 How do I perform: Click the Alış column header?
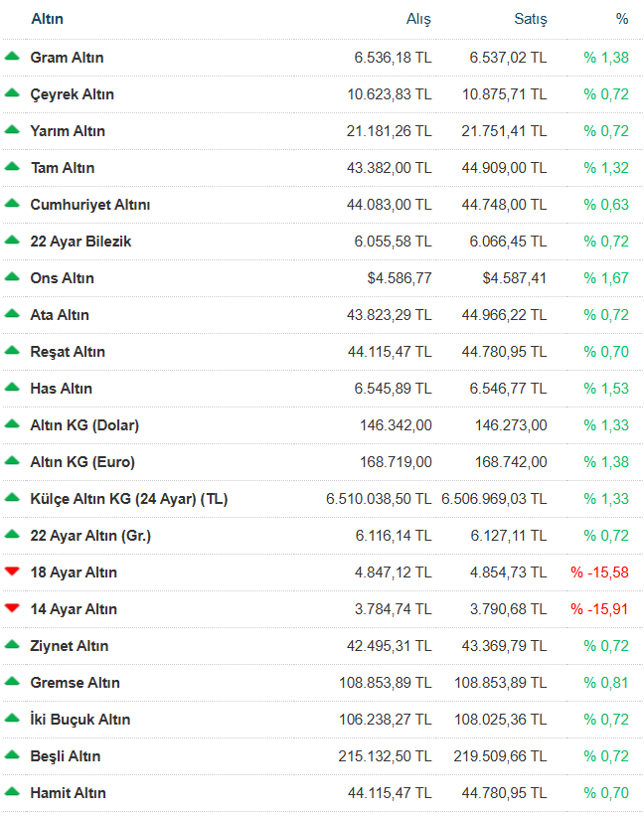pos(418,19)
